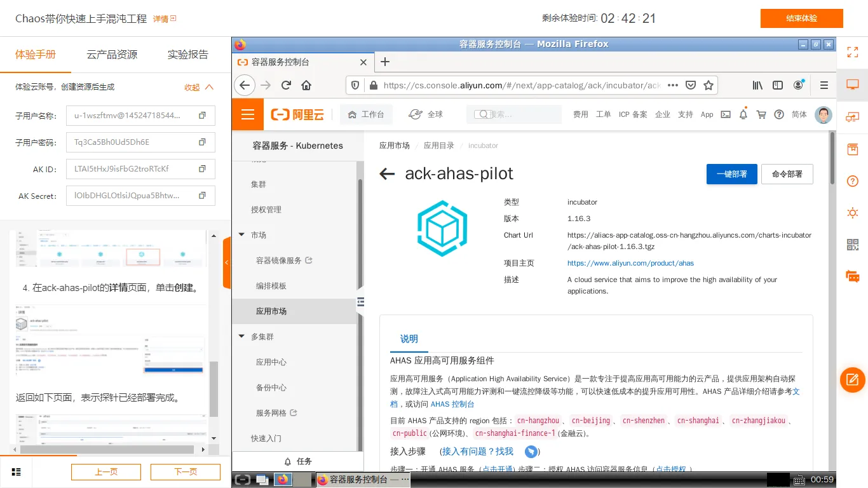The width and height of the screenshot is (868, 488).
Task: Launch Firefox from the taskbar icon
Action: 283,480
